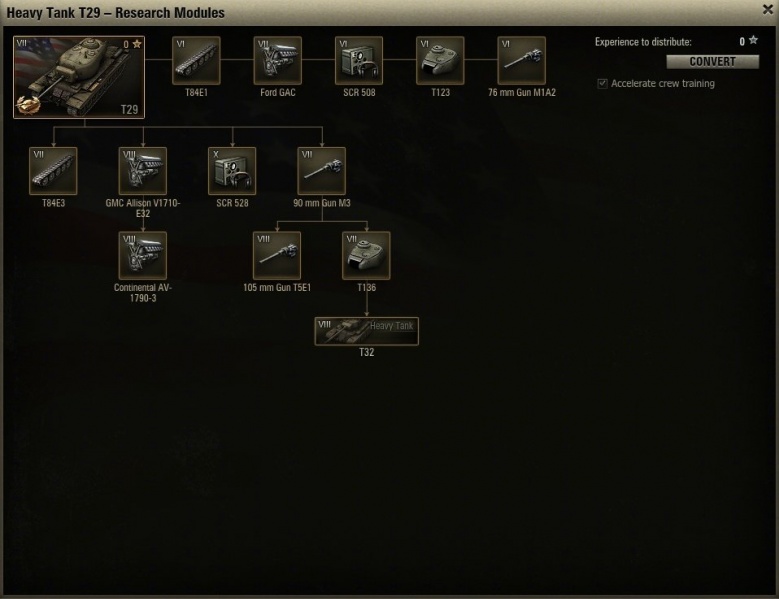Click the GMC Allison V1710-E32 engine icon
The image size is (779, 599).
(x=143, y=171)
